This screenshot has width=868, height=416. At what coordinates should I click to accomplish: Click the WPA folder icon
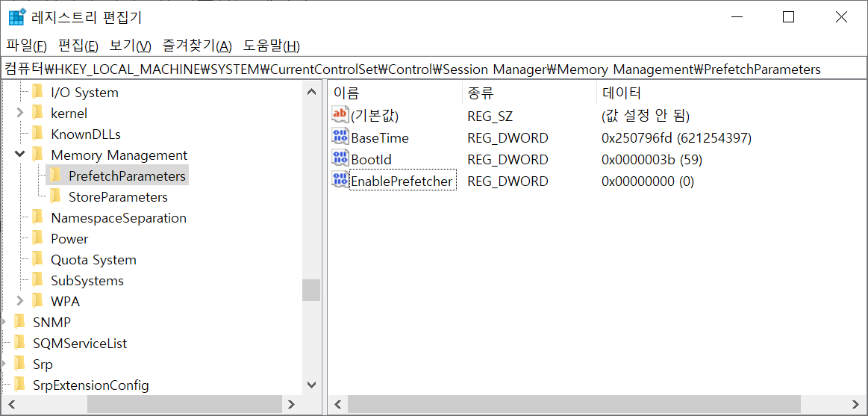[37, 301]
